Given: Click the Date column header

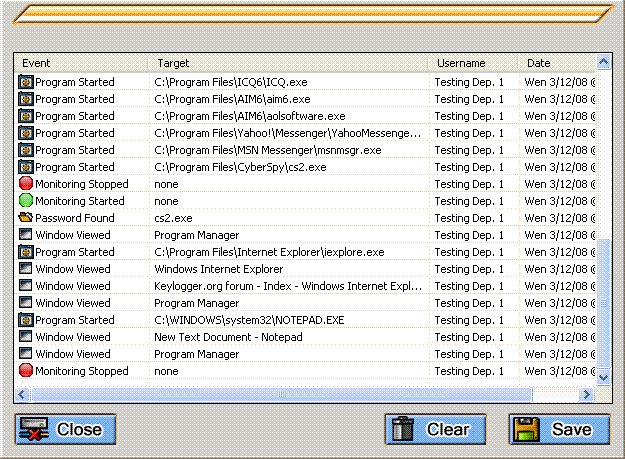Looking at the screenshot, I should pos(556,63).
